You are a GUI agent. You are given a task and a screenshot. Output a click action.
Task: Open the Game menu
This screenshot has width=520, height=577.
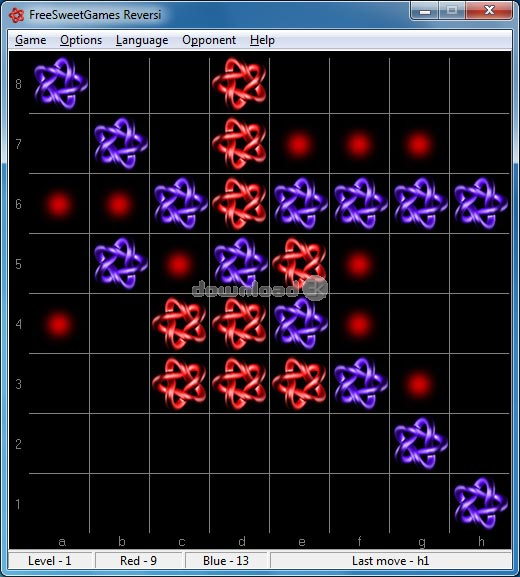pyautogui.click(x=31, y=40)
